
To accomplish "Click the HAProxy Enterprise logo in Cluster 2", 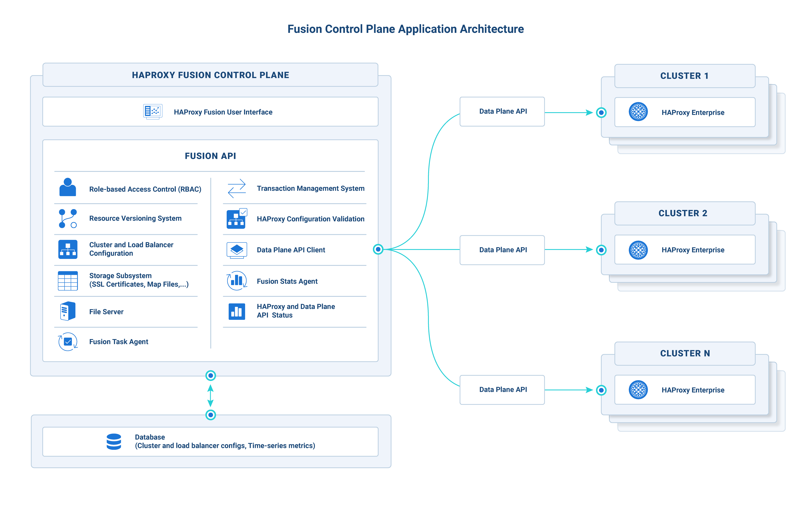I will coord(638,250).
